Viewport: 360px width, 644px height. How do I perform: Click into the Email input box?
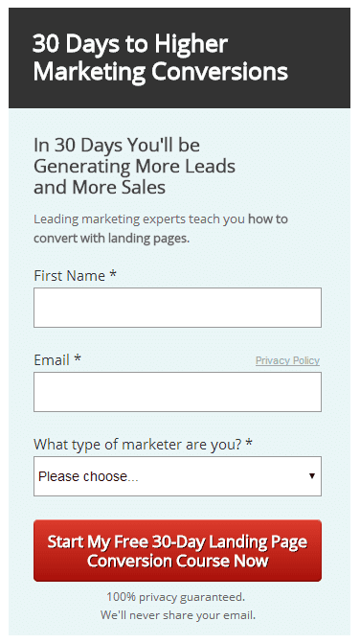pyautogui.click(x=177, y=392)
